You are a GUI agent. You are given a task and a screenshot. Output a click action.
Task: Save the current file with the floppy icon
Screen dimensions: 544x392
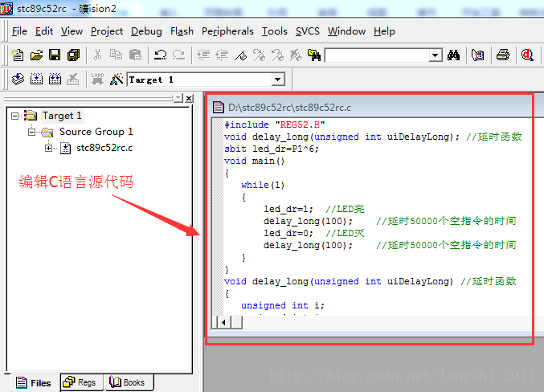pos(55,55)
